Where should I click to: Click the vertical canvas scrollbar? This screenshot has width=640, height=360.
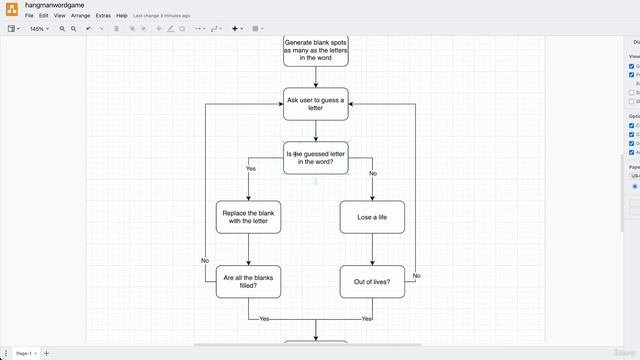tap(622, 193)
